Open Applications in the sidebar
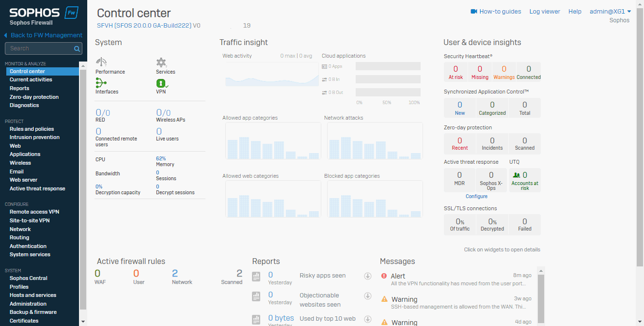The width and height of the screenshot is (644, 326). [25, 155]
